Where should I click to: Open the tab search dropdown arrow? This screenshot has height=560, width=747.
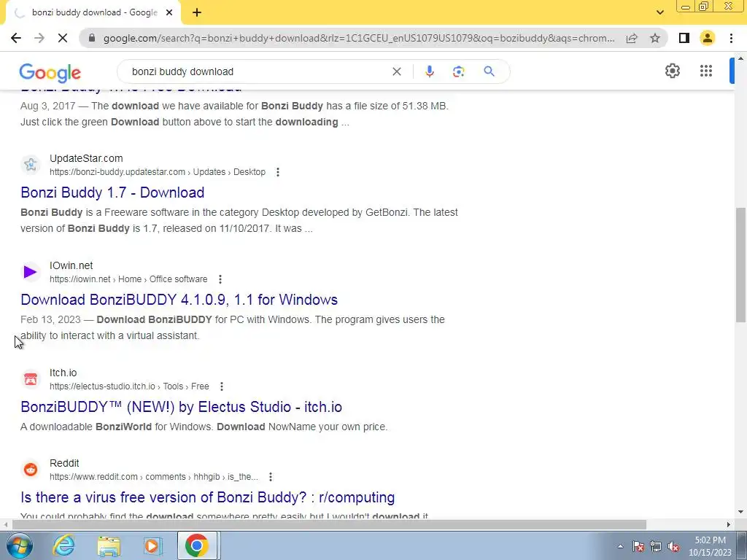[x=659, y=12]
